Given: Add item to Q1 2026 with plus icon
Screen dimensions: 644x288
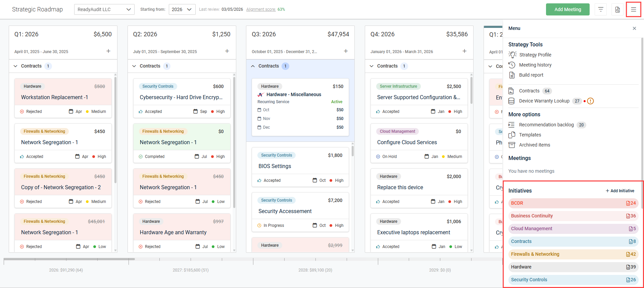Looking at the screenshot, I should pyautogui.click(x=108, y=51).
